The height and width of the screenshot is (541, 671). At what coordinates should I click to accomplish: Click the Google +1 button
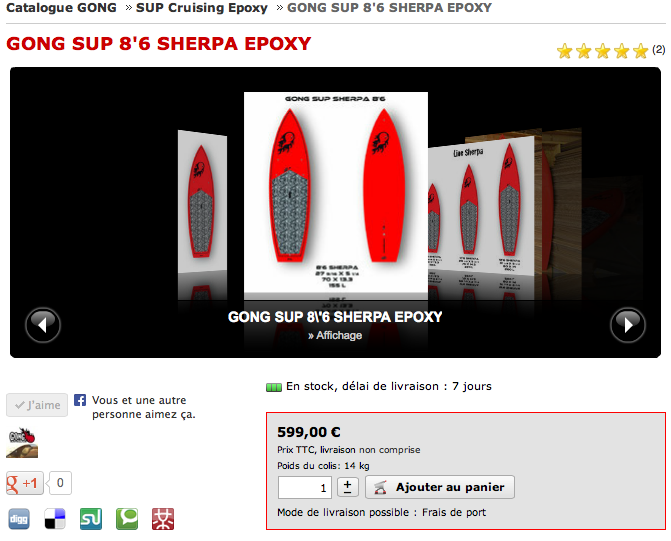click(25, 483)
